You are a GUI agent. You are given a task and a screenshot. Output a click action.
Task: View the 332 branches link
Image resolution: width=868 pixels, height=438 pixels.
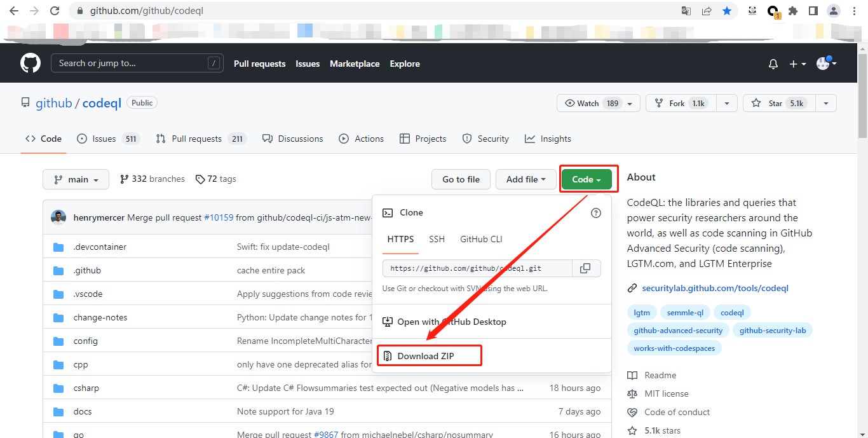pyautogui.click(x=152, y=179)
